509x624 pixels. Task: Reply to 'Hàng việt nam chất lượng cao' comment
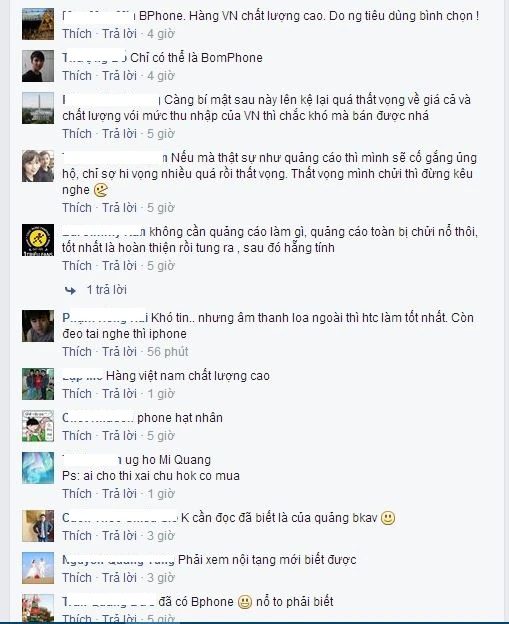[119, 394]
